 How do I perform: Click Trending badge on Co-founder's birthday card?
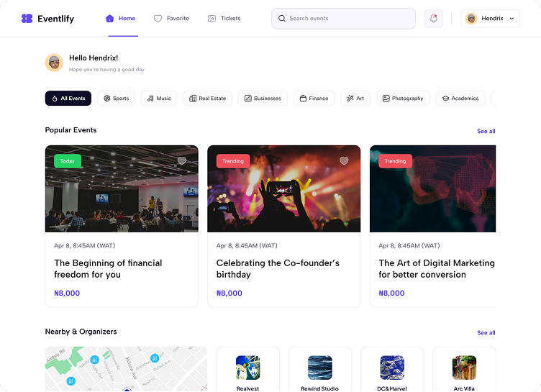(233, 161)
